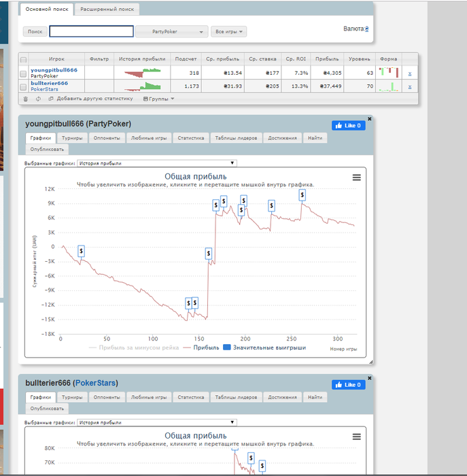Viewport: 467px width, 476px height.
Task: Click the refresh icon below the player table
Action: tap(38, 99)
